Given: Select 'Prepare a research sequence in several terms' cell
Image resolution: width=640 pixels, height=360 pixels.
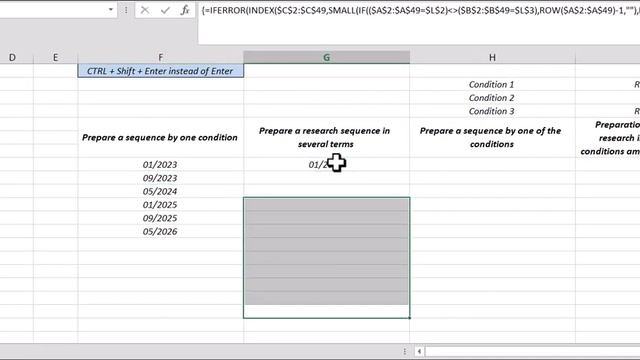Looking at the screenshot, I should (327, 138).
